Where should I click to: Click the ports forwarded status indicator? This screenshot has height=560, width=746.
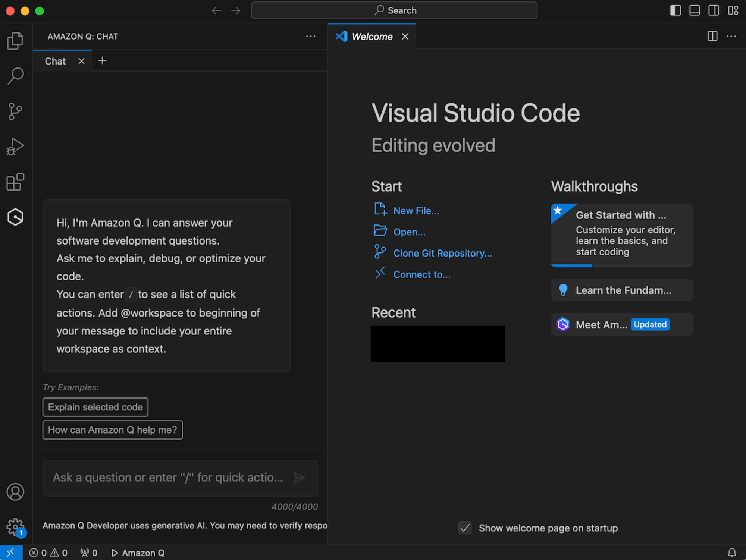(x=89, y=553)
